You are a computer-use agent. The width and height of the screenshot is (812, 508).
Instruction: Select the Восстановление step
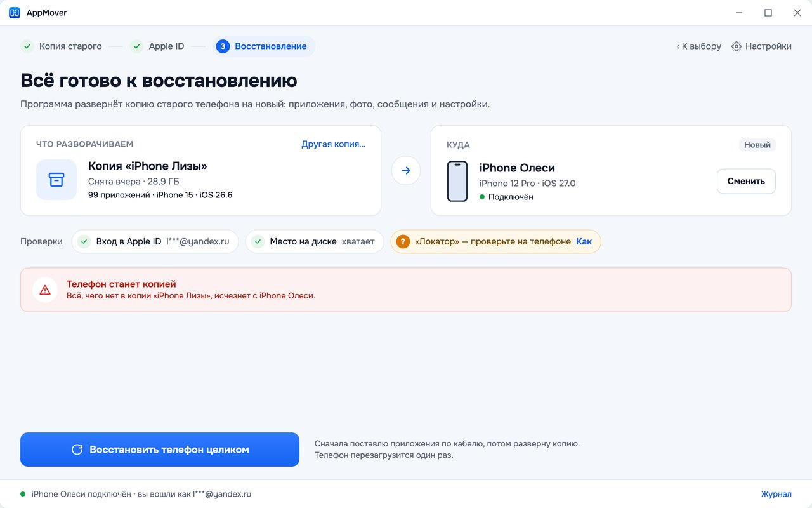click(264, 46)
